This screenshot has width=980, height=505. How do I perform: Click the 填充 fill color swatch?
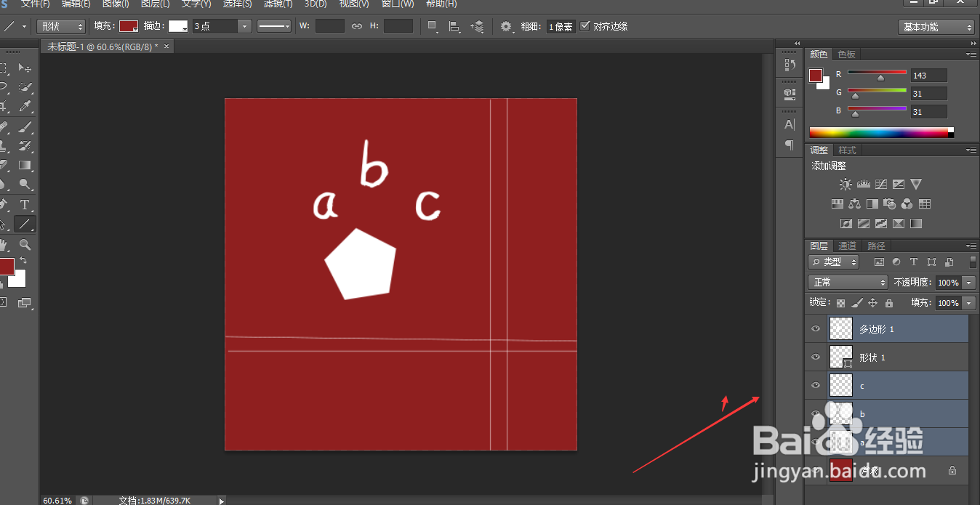[129, 26]
